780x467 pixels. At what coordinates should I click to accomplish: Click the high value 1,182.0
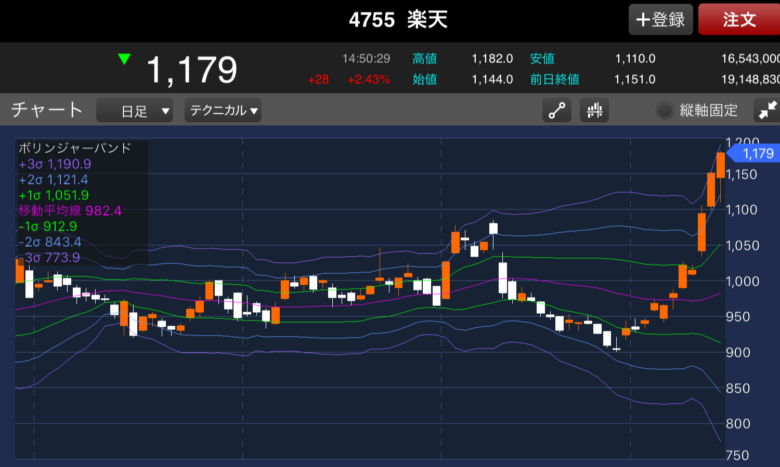click(x=492, y=59)
